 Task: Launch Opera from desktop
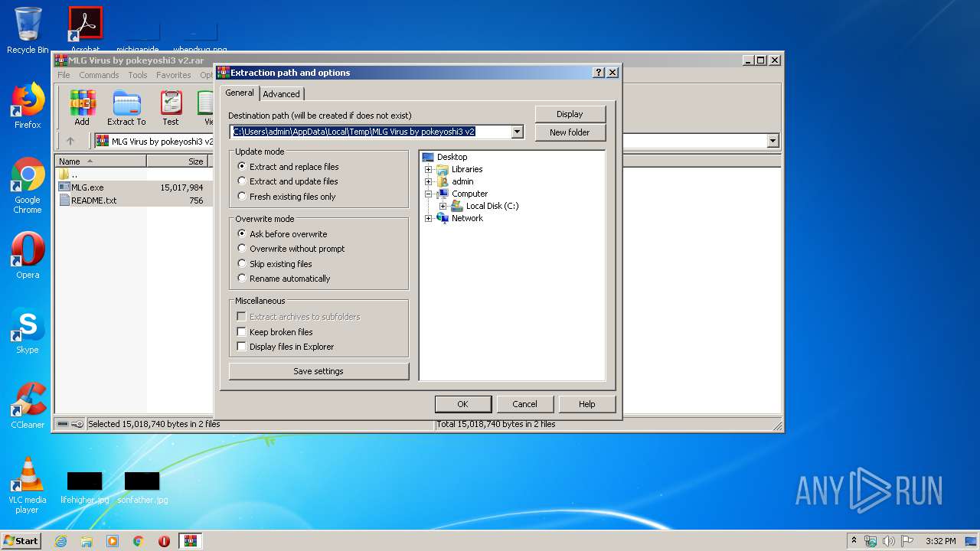click(x=28, y=256)
